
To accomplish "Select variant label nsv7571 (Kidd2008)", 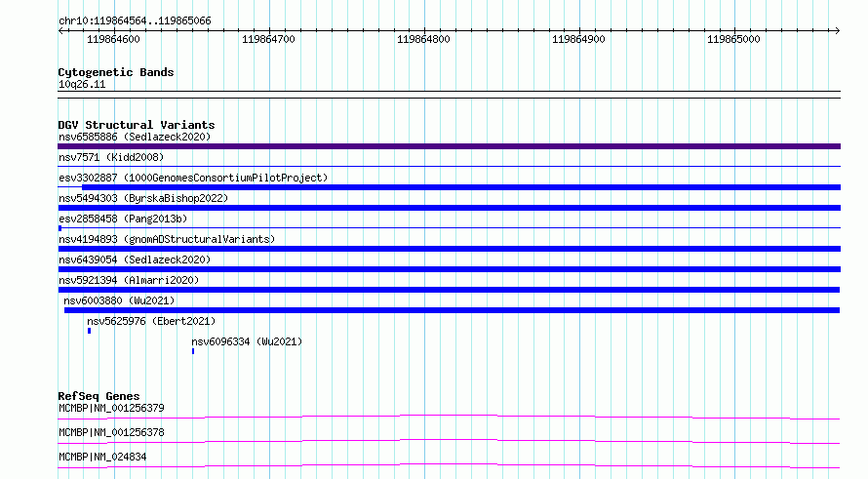I will tap(111, 157).
